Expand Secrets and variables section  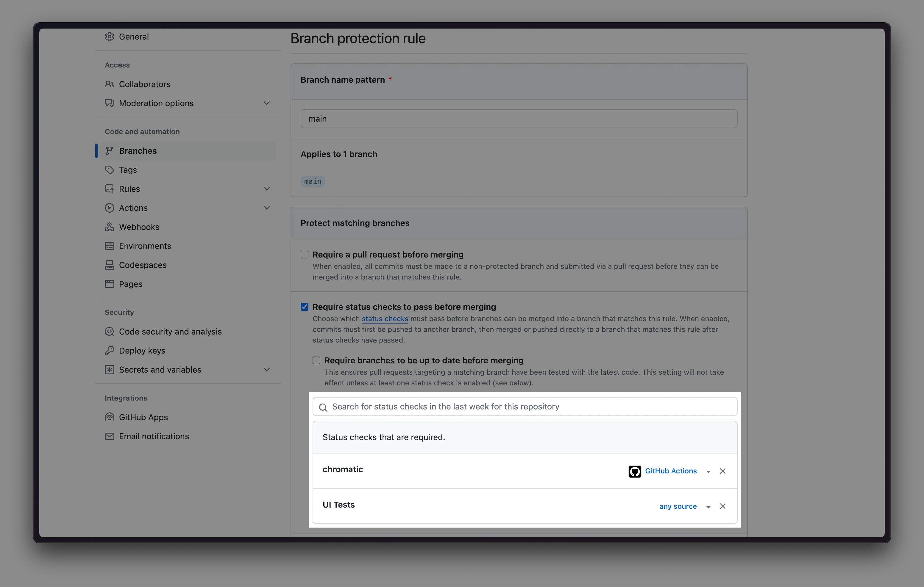(267, 370)
